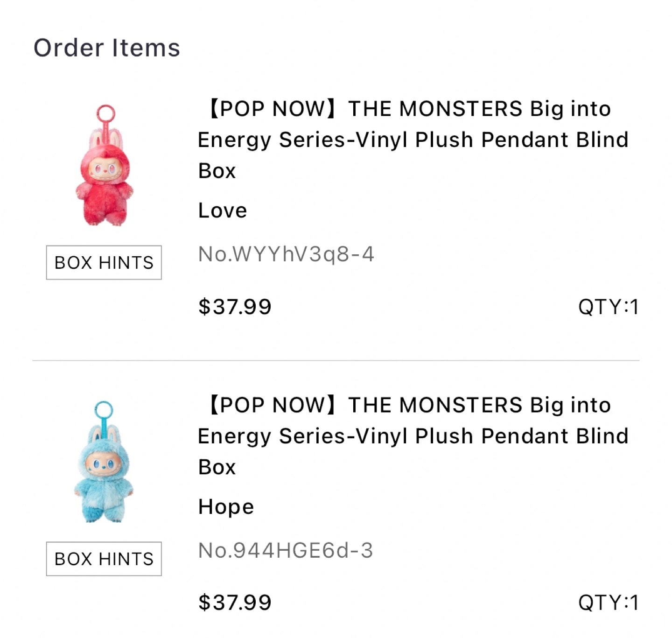Click BOX HINTS under the red Love plush
This screenshot has height=638, width=672.
pos(104,262)
